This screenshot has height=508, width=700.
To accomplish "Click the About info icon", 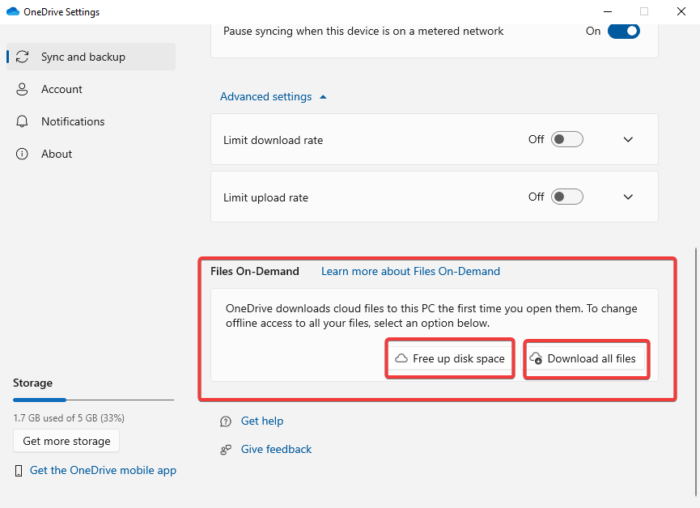I will tap(22, 154).
